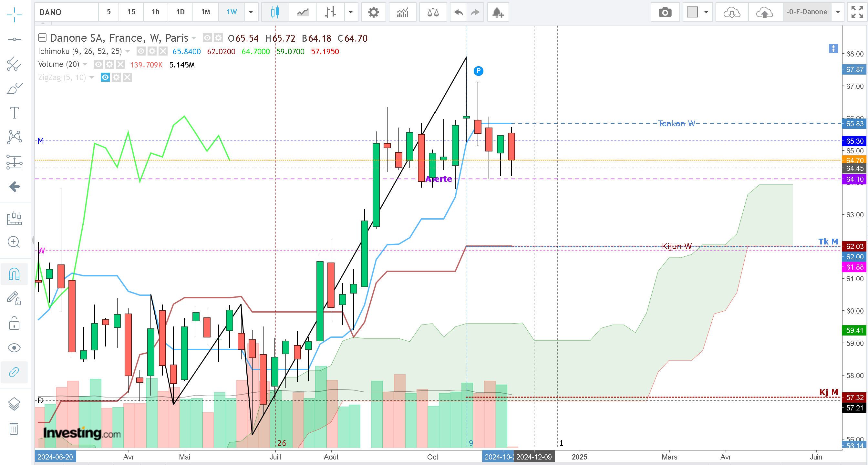Save chart layout to cloud
Viewport: 868px width, 465px height.
point(765,12)
